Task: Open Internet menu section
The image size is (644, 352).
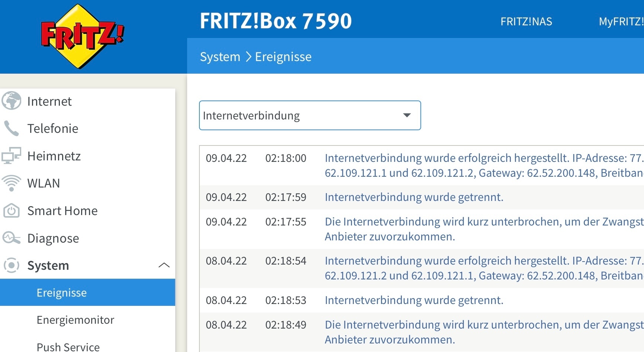Action: point(49,101)
